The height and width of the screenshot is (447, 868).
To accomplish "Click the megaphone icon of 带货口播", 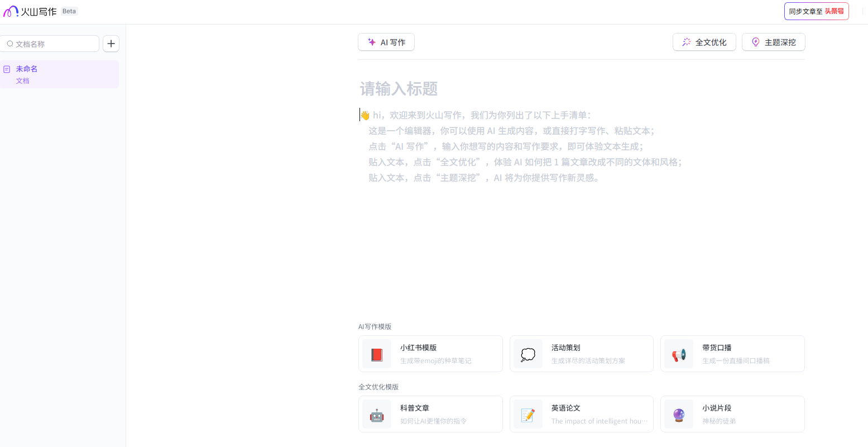I will coord(679,354).
